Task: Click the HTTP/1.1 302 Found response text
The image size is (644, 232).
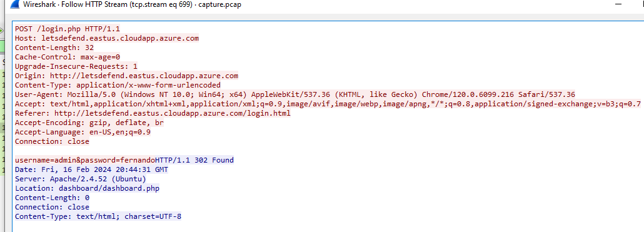Action: coord(194,160)
